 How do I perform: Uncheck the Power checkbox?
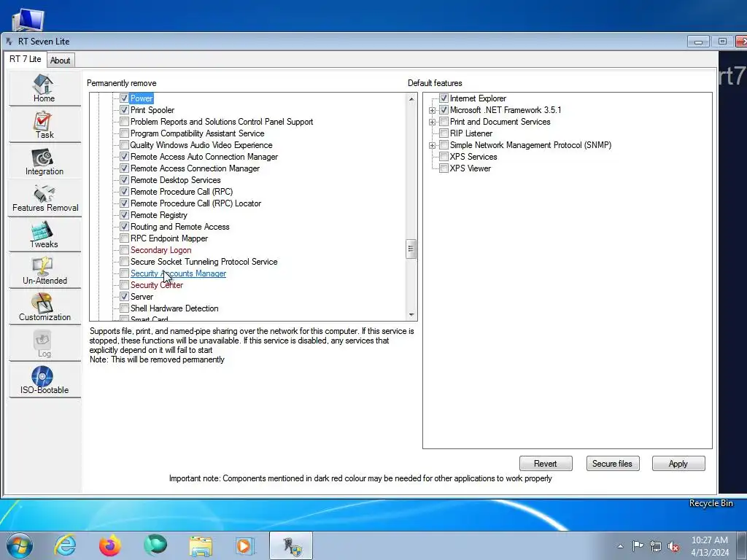click(124, 98)
